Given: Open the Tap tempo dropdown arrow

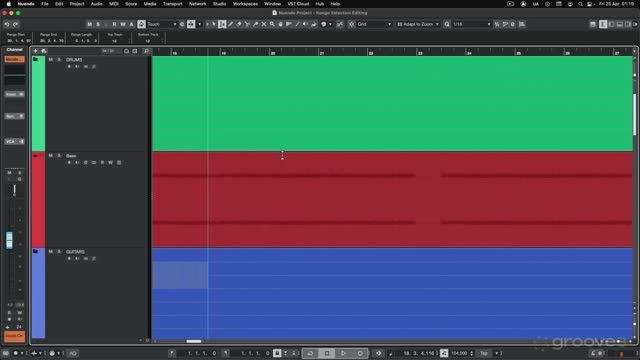Looking at the screenshot, I should click(497, 353).
